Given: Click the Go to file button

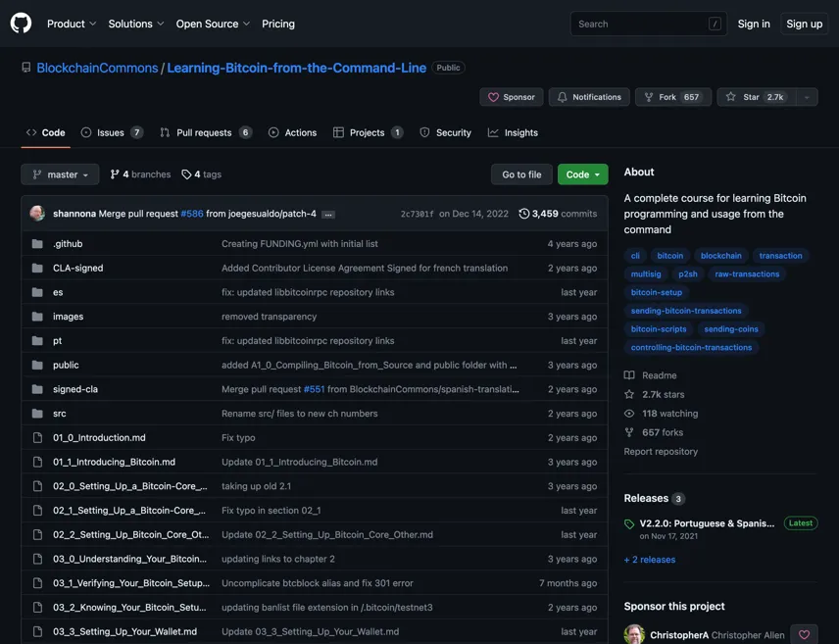Looking at the screenshot, I should [521, 173].
